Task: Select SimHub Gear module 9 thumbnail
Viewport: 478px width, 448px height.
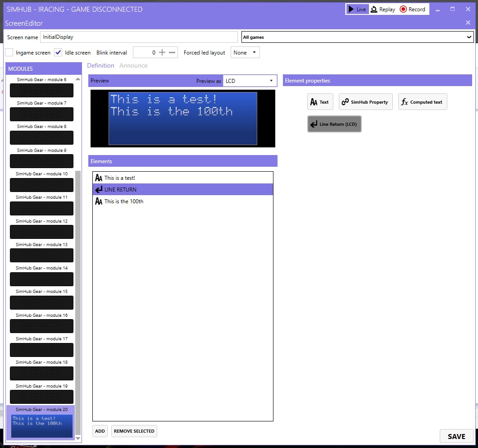Action: [x=41, y=161]
